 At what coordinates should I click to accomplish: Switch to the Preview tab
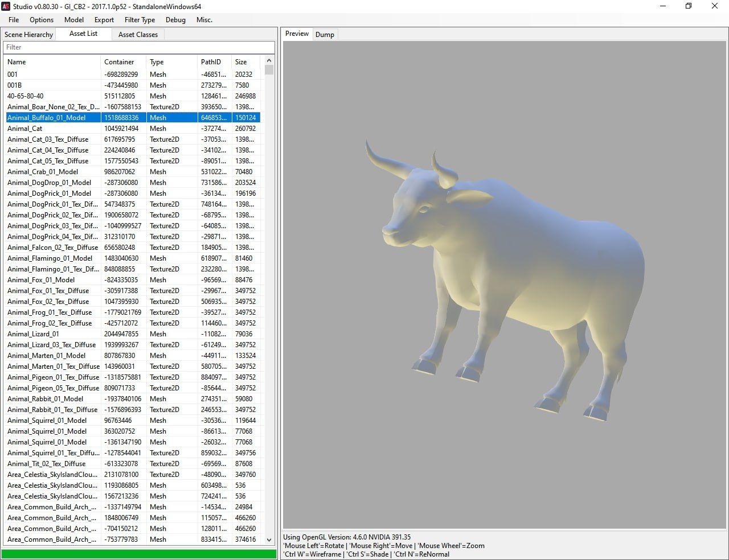click(297, 34)
